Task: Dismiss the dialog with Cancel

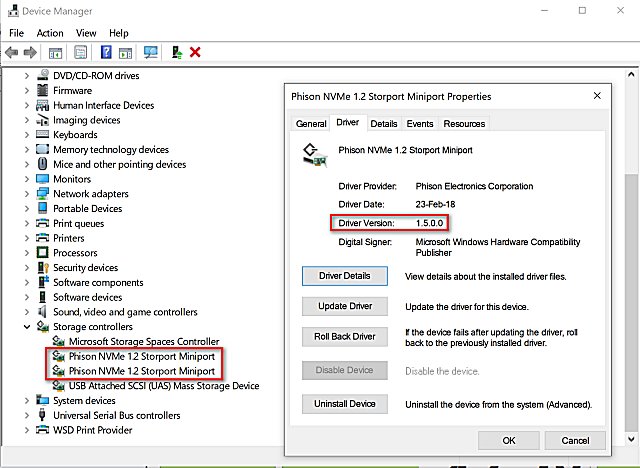Action: click(x=575, y=440)
